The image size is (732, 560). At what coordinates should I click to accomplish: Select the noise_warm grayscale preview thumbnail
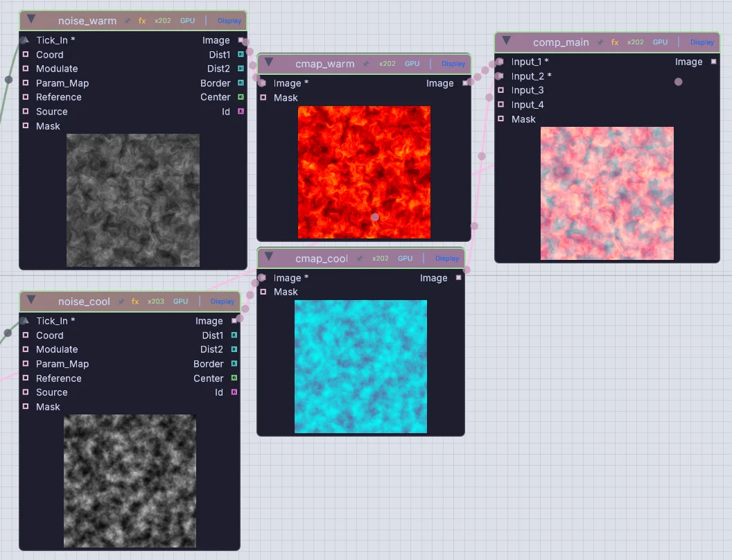click(x=133, y=200)
